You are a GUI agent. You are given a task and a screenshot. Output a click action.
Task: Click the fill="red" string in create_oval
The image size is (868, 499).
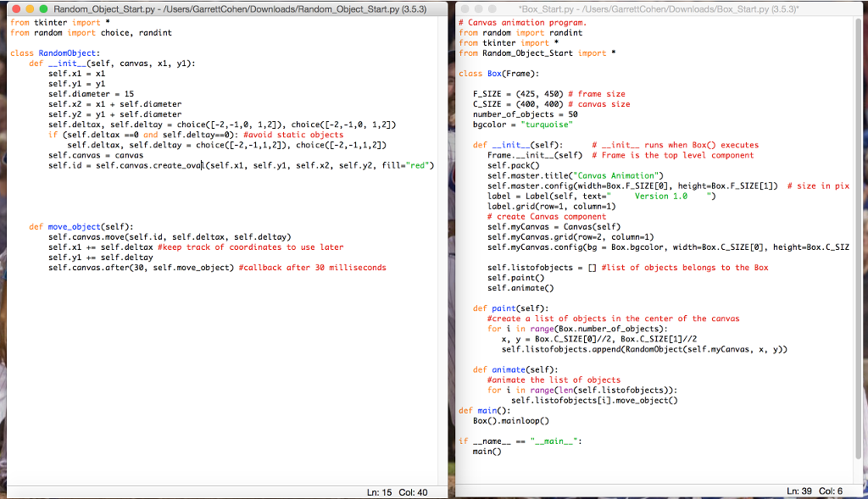click(x=407, y=165)
